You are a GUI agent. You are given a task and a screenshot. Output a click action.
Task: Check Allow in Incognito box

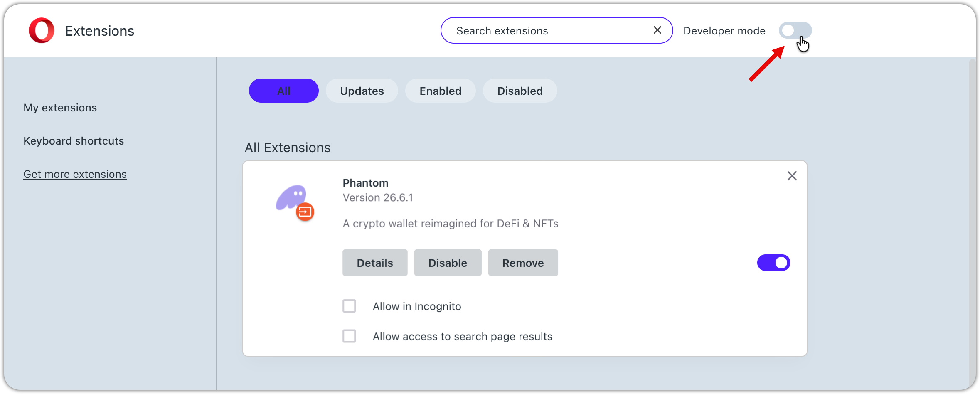349,306
